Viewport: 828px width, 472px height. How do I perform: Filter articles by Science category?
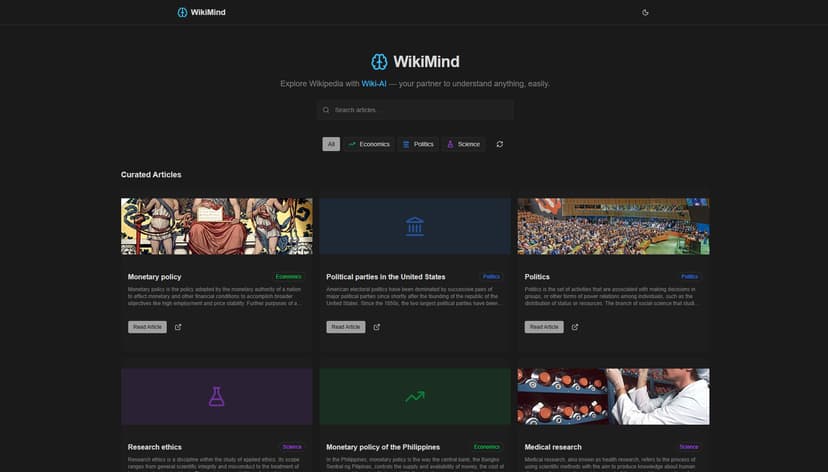[x=463, y=144]
